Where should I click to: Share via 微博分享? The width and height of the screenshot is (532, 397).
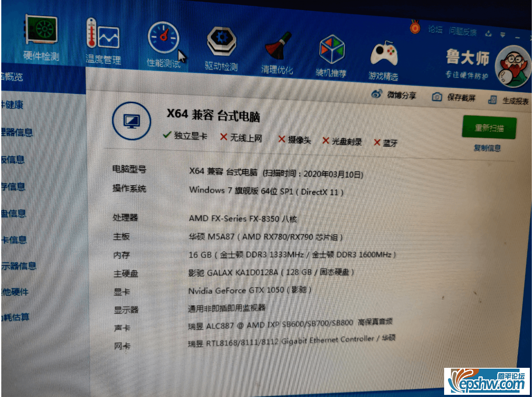click(x=394, y=95)
